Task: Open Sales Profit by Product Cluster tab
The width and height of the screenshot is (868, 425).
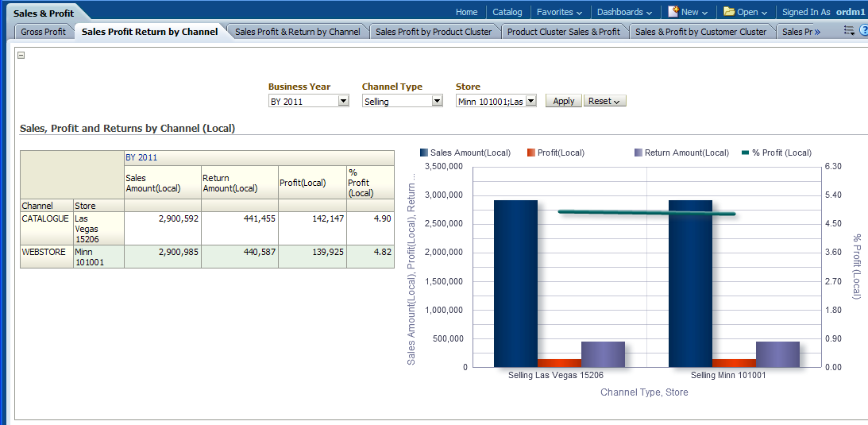Action: tap(434, 32)
